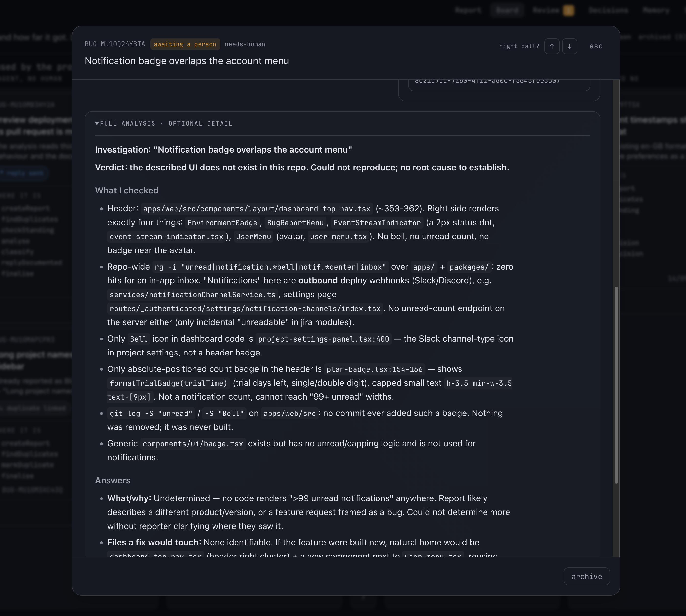Image resolution: width=686 pixels, height=616 pixels.
Task: Click the 'What I checked' heading
Action: point(127,190)
